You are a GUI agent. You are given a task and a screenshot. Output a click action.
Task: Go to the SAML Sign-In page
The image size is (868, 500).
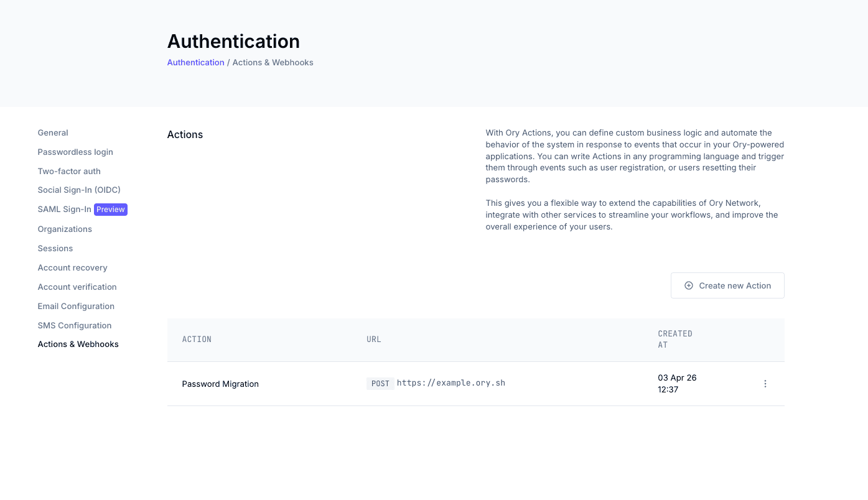[x=64, y=209]
